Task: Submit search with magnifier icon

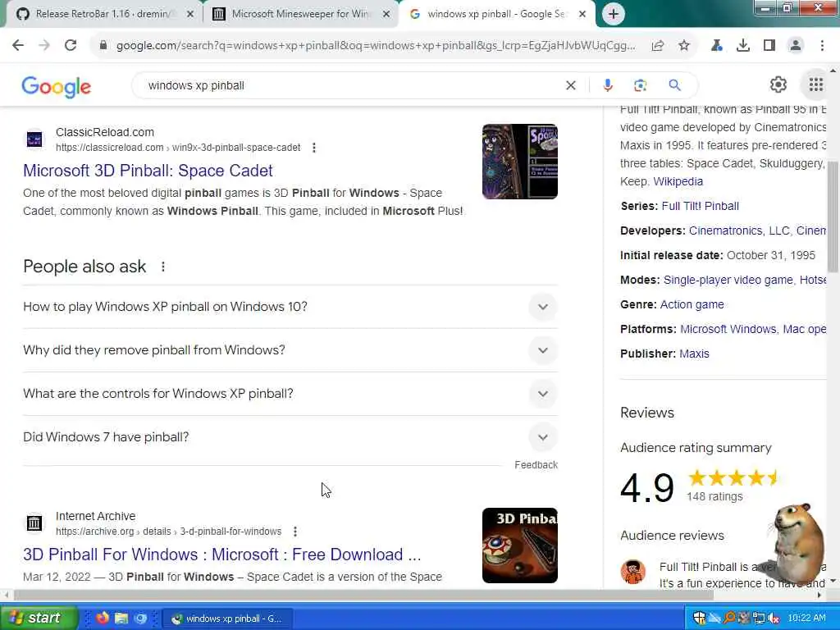Action: (674, 85)
